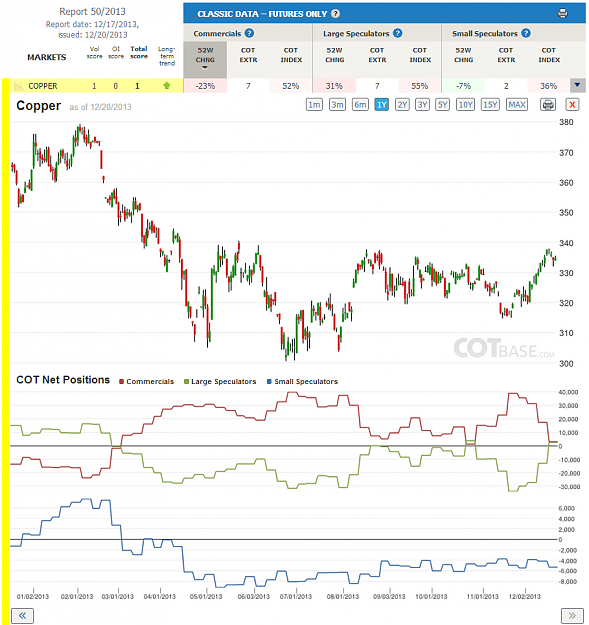This screenshot has height=625, width=589.
Task: Toggle Large Speculators series in the legend
Action: 220,381
